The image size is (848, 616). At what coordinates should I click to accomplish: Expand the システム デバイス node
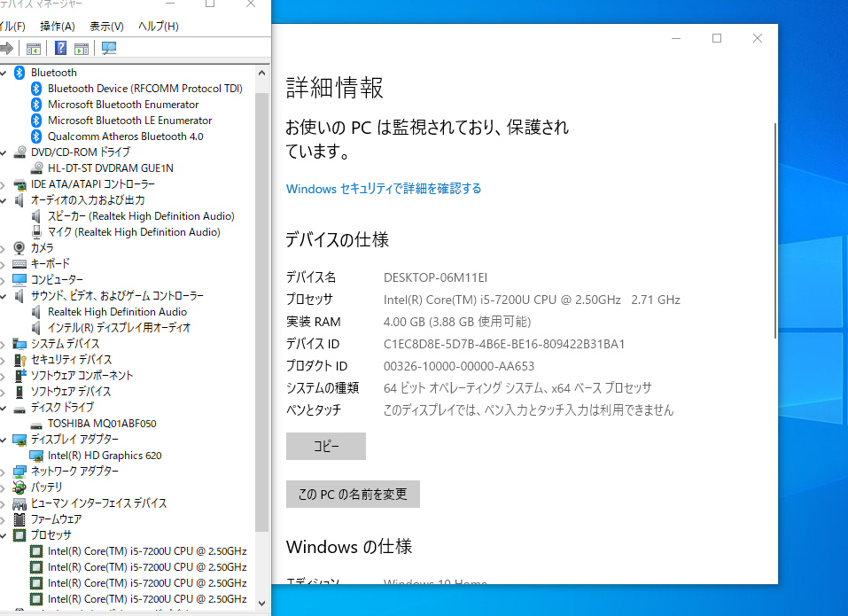[x=3, y=344]
